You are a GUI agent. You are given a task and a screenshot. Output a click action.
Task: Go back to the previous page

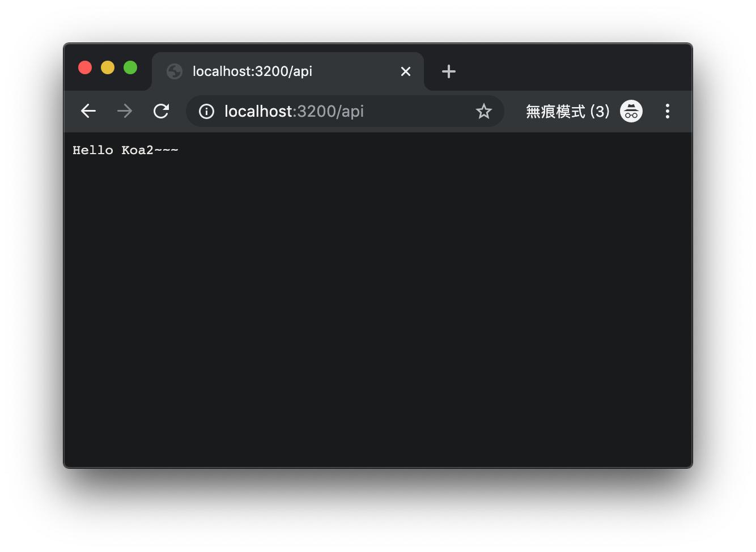[x=88, y=111]
